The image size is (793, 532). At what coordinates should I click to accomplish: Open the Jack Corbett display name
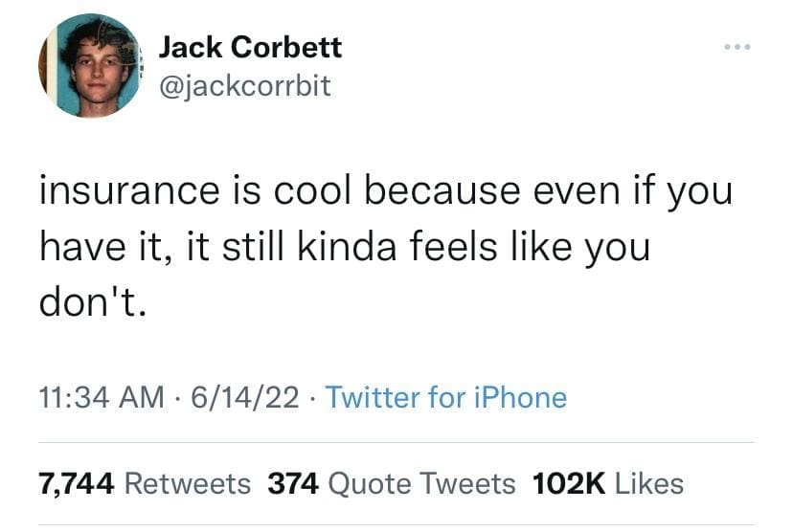[249, 46]
